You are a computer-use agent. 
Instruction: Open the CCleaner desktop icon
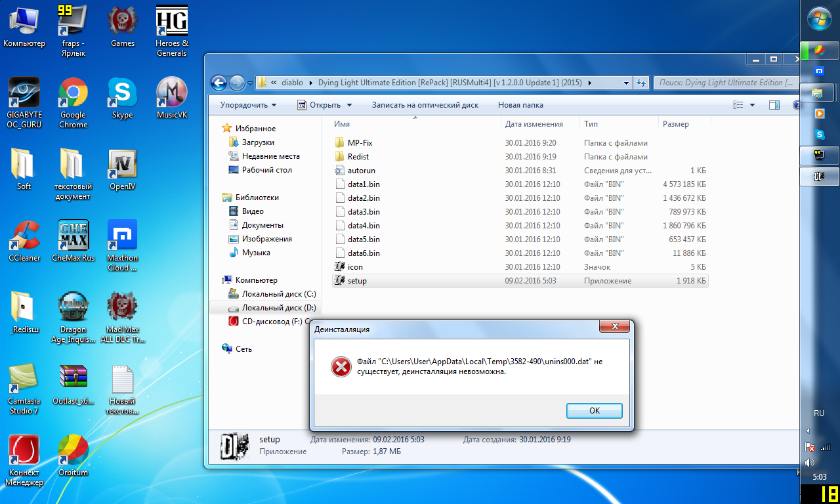point(24,237)
